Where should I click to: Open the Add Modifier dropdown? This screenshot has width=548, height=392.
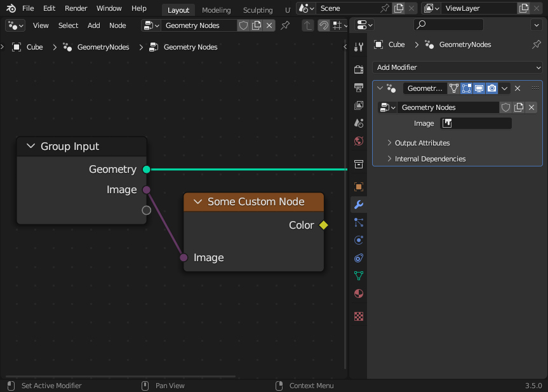(x=457, y=67)
